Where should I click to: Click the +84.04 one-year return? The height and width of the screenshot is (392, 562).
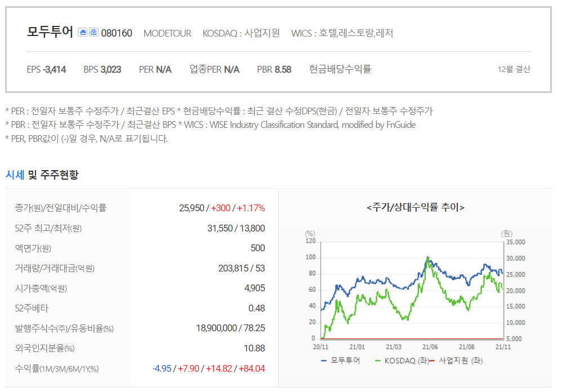(252, 368)
